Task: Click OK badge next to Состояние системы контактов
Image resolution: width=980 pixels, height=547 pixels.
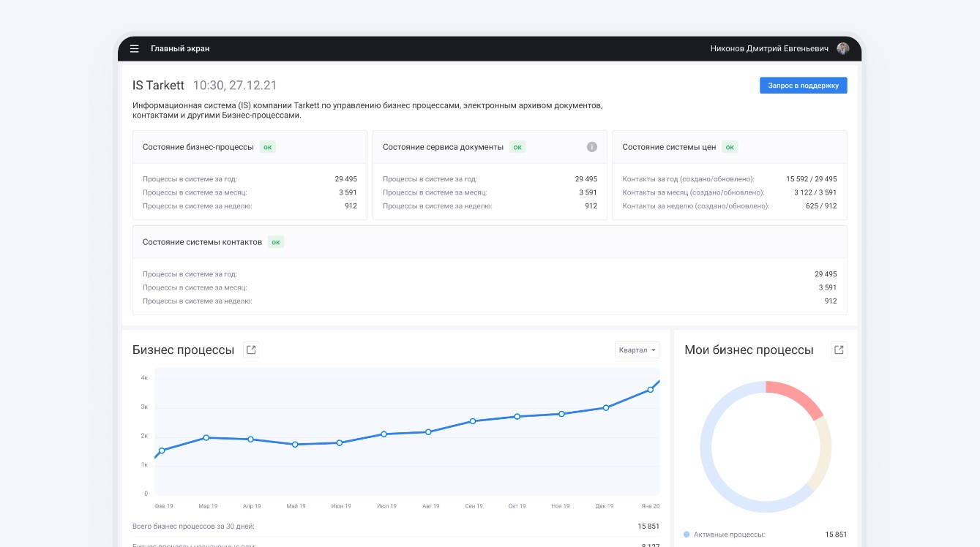Action: [276, 242]
